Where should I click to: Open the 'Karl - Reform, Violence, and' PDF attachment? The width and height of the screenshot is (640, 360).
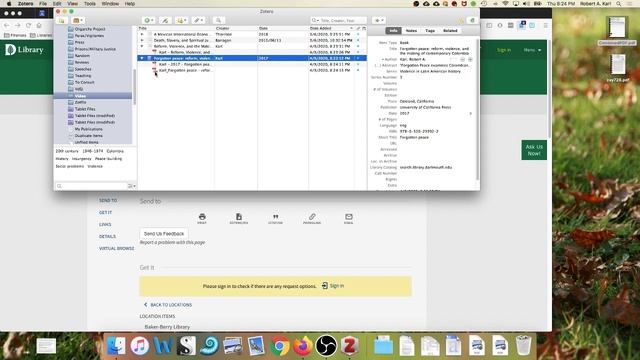click(x=184, y=52)
